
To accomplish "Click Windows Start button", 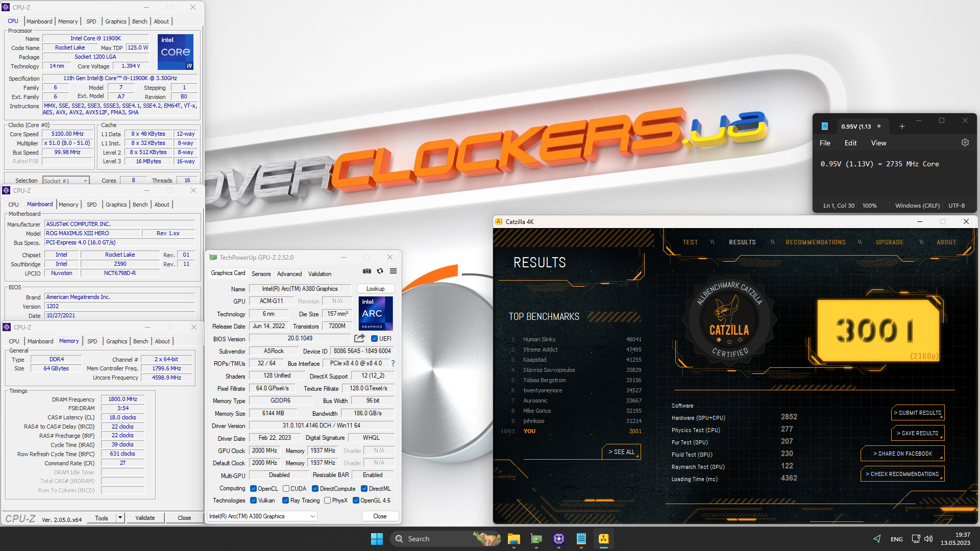I will tap(377, 539).
